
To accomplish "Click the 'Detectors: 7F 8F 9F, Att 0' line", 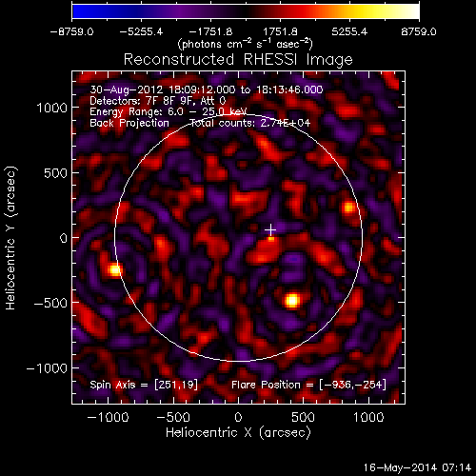I will click(x=158, y=101).
